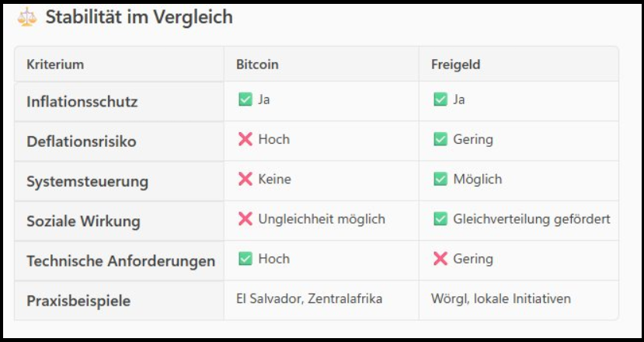Click the Praxisbeispiele row label
644x342 pixels.
tap(78, 301)
